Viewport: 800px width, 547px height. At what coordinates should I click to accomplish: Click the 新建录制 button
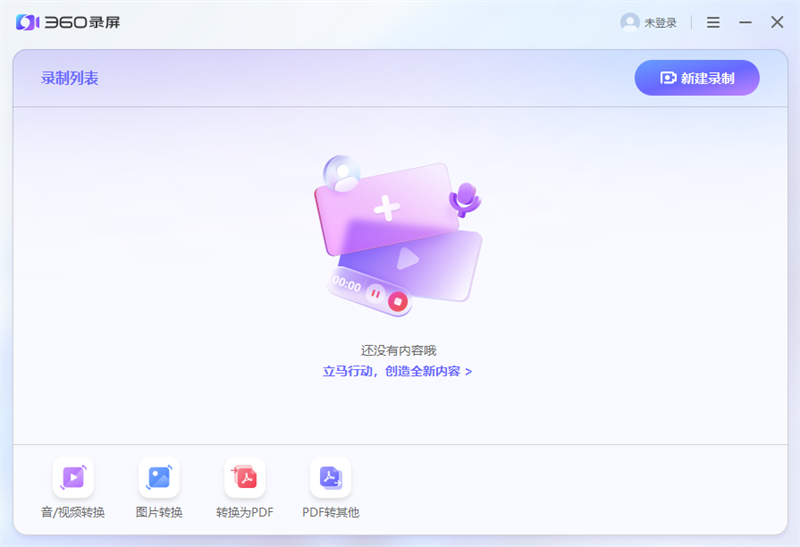pyautogui.click(x=697, y=78)
